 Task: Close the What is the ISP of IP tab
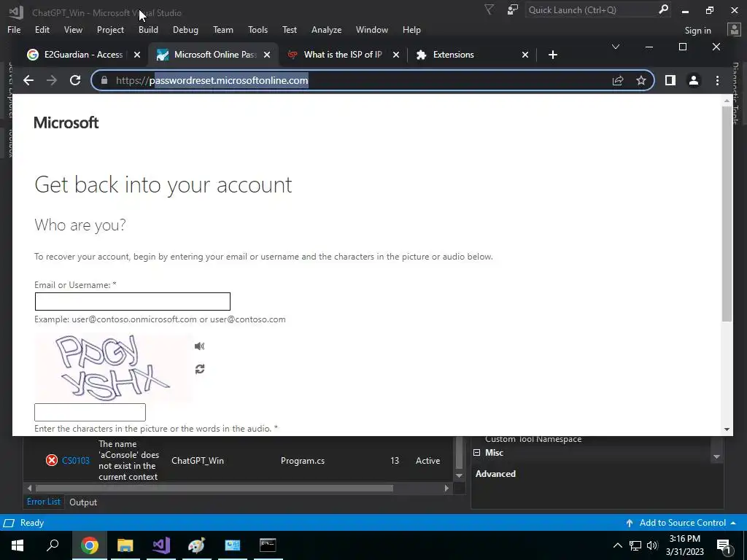tap(396, 55)
